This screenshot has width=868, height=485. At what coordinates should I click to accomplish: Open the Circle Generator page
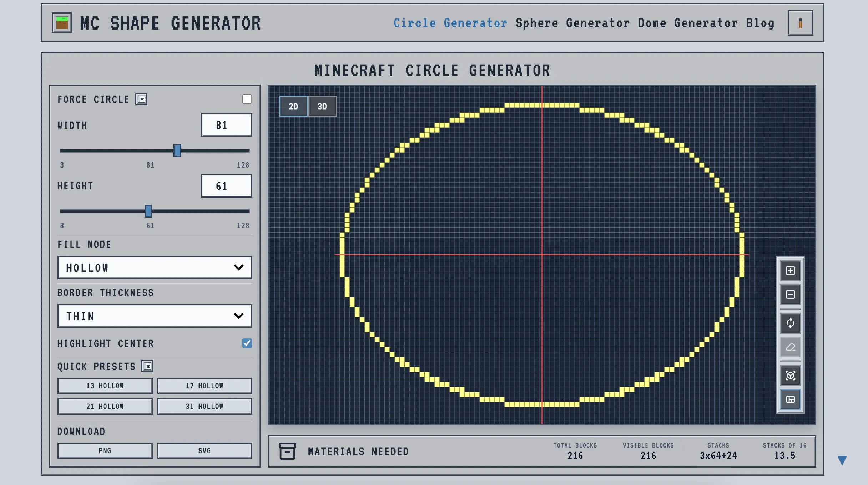point(450,23)
